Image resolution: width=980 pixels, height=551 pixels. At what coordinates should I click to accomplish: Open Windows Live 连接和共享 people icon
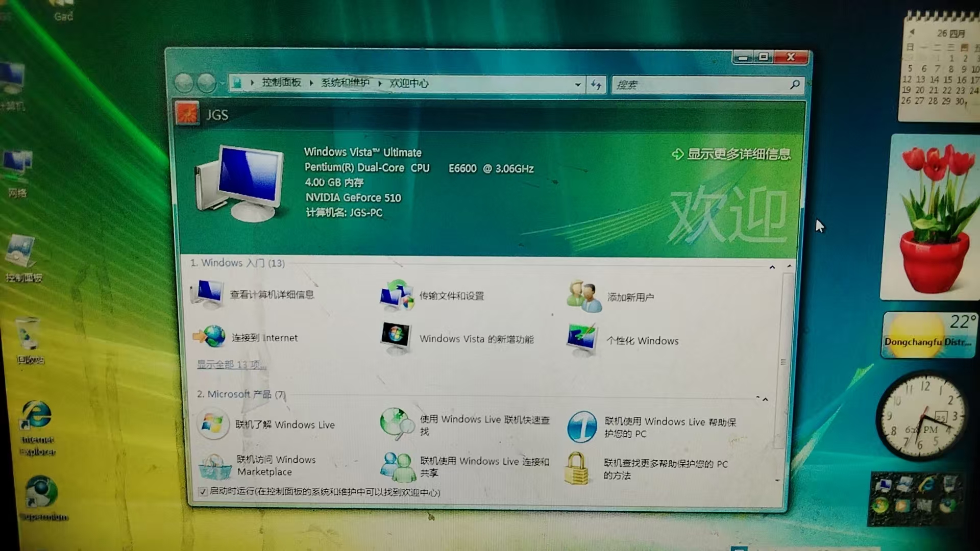point(398,467)
